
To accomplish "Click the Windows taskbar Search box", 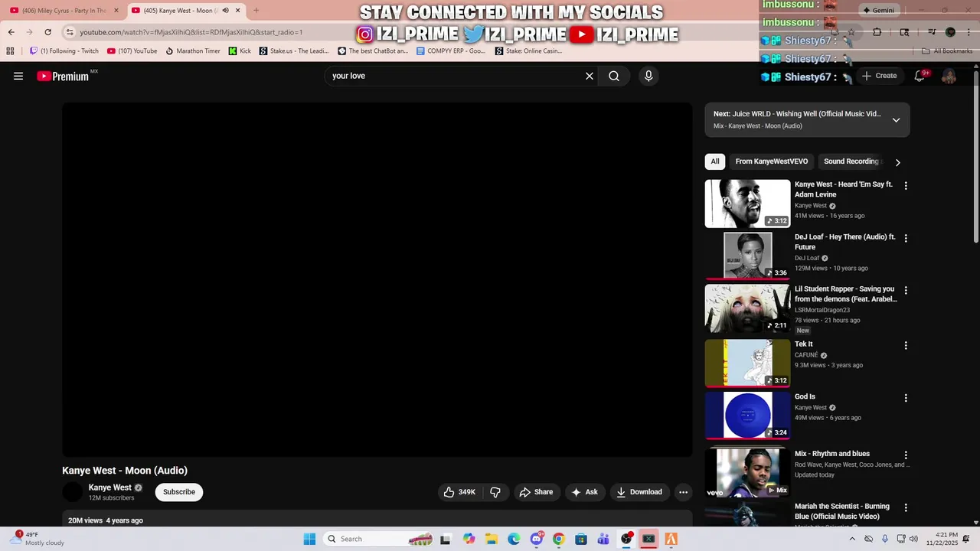I will pos(379,539).
